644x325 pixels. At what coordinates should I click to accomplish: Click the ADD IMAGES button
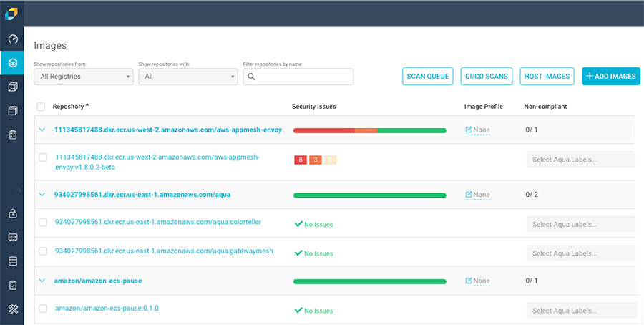point(611,77)
